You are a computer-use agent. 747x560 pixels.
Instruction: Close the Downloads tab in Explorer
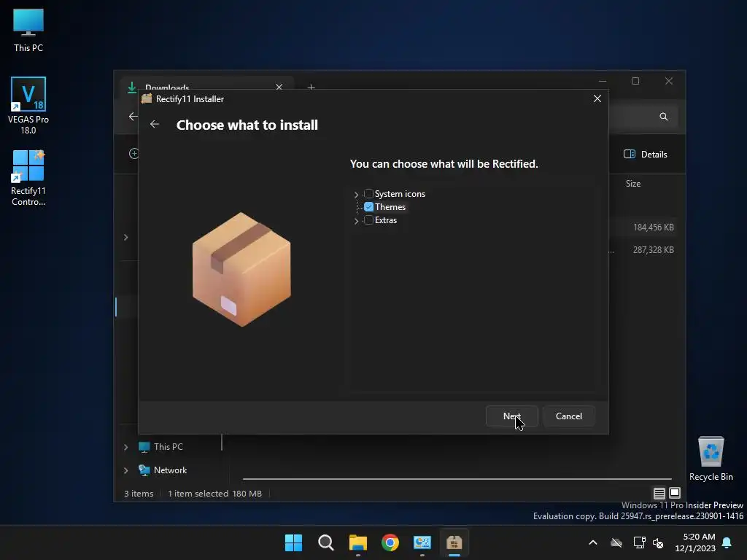279,87
